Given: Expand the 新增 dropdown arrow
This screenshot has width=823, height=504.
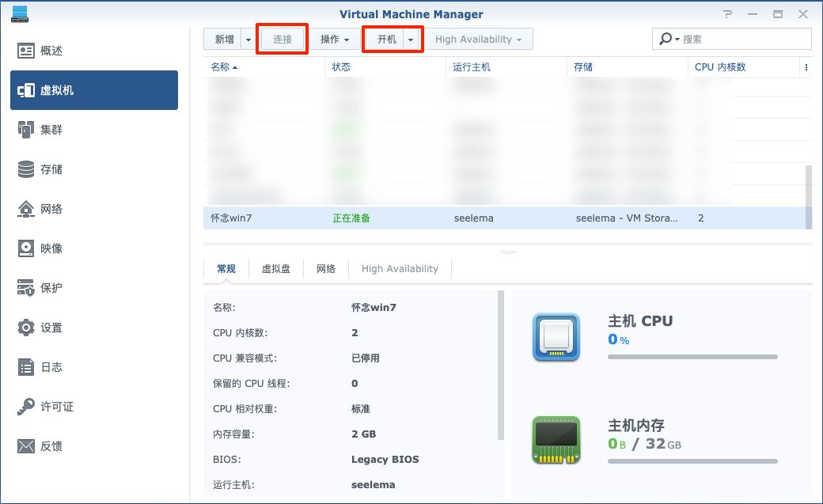Looking at the screenshot, I should pos(248,40).
